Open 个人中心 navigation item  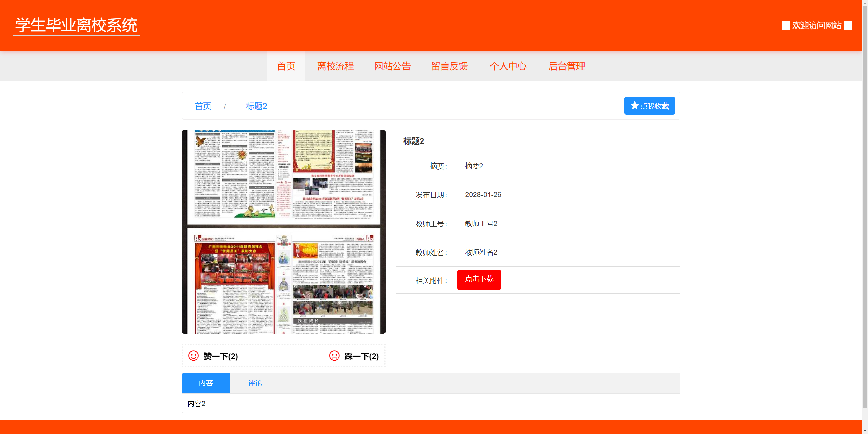tap(508, 66)
